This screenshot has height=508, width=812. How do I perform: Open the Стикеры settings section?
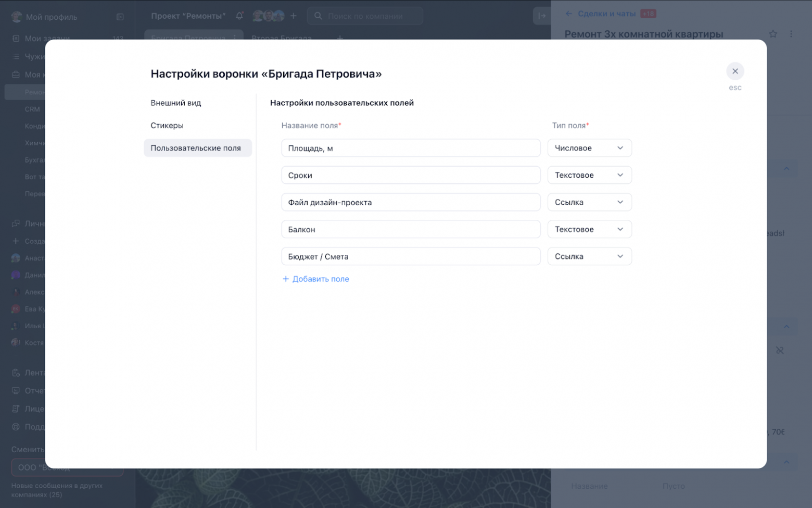167,125
